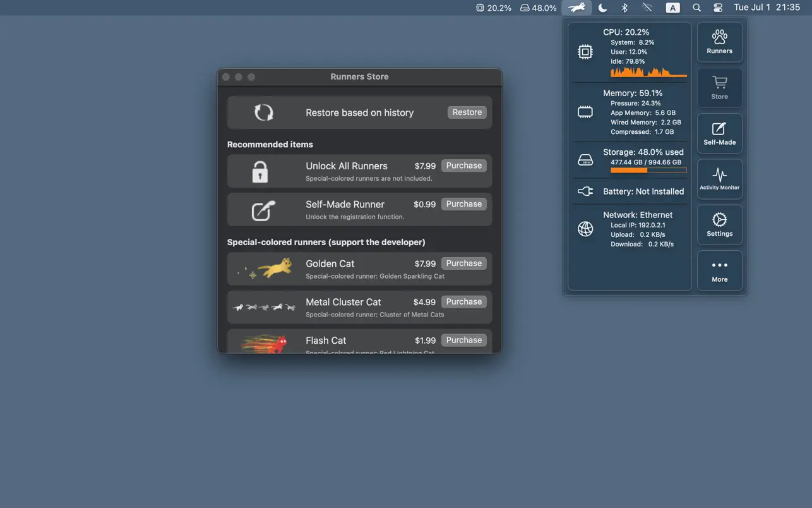Screen dimensions: 812x508
Task: Click the running cat menu bar icon
Action: (x=576, y=8)
